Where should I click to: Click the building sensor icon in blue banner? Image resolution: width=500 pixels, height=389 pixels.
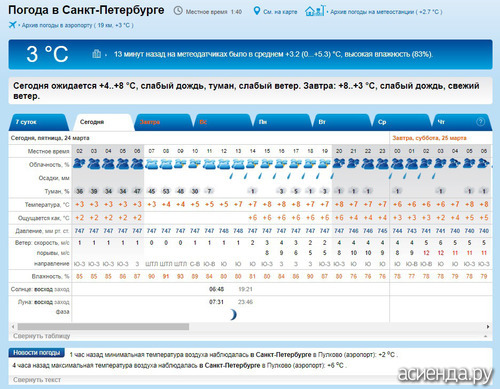tap(96, 54)
